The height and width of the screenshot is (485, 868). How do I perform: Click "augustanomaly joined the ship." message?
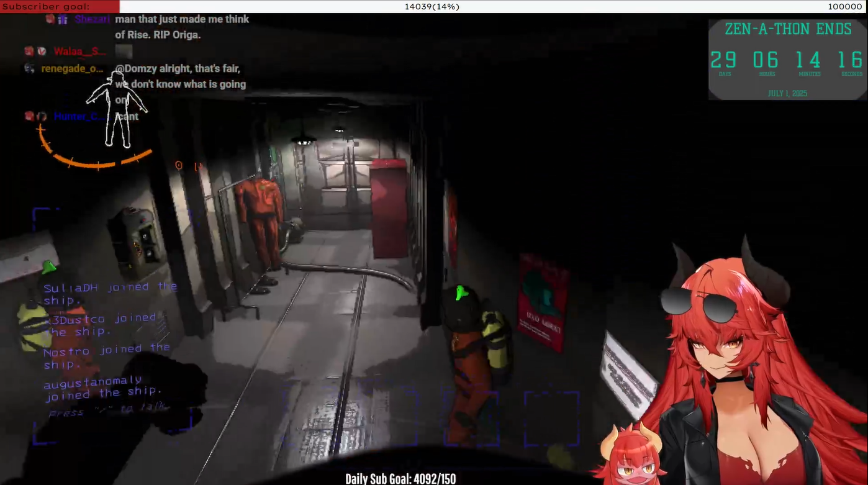coord(102,388)
